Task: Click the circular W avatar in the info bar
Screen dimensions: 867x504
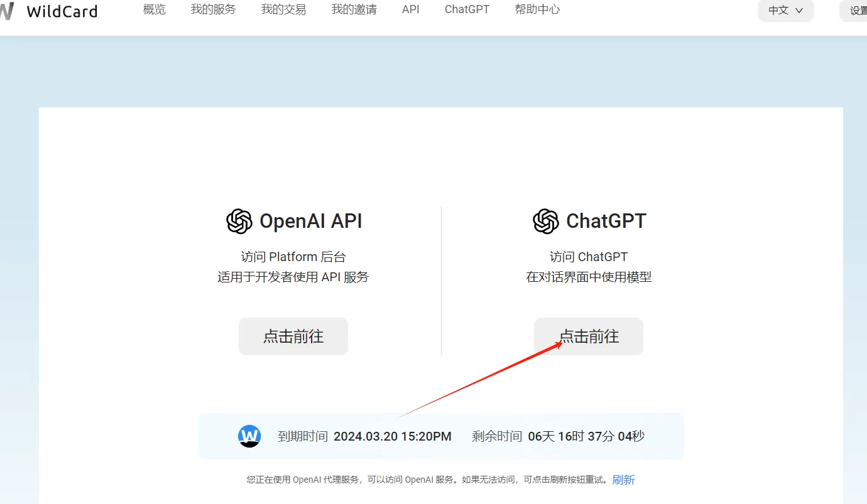Action: pyautogui.click(x=249, y=436)
